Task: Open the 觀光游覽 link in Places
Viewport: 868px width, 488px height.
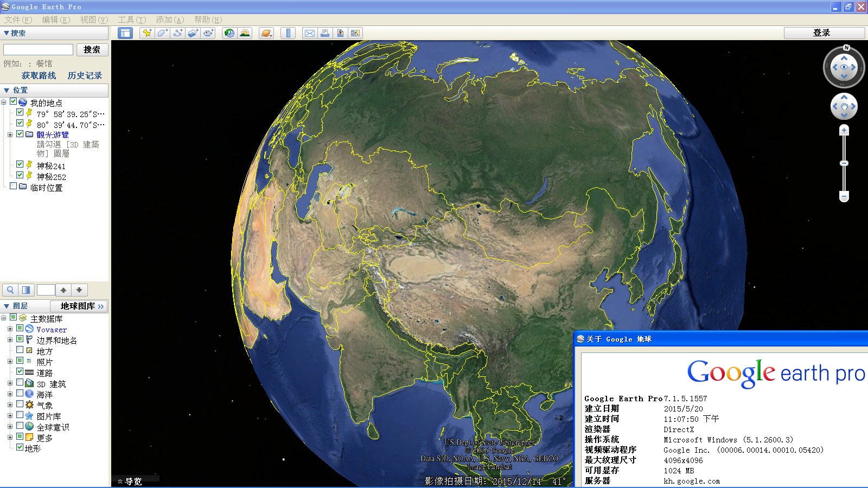Action: point(53,134)
